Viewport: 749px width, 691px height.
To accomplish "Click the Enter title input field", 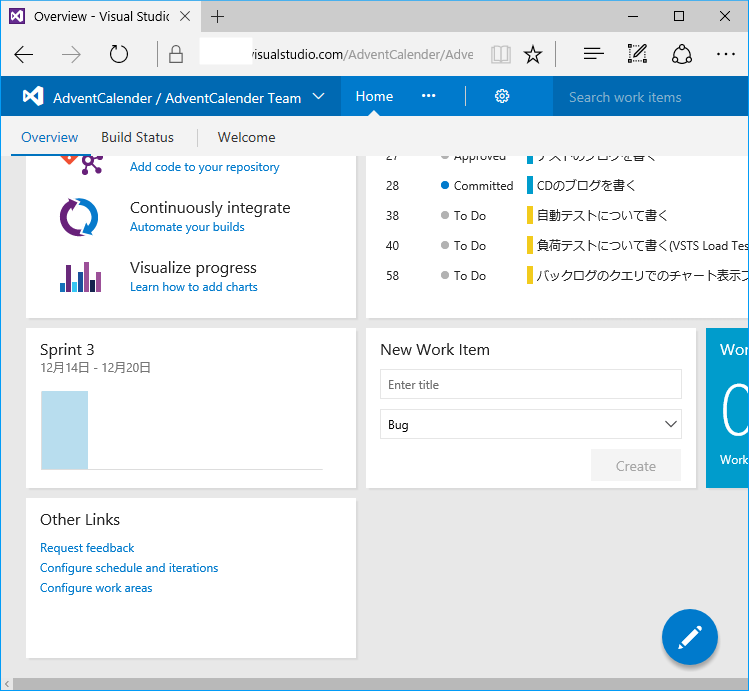I will click(531, 384).
